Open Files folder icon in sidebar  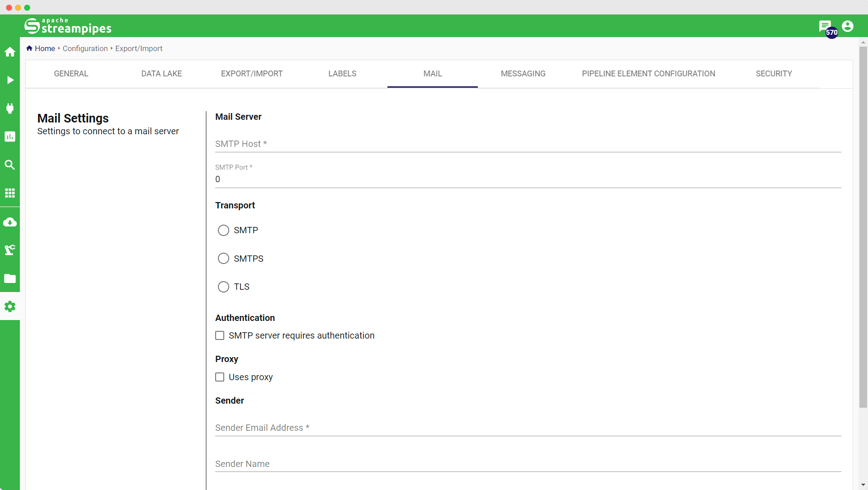coord(10,278)
